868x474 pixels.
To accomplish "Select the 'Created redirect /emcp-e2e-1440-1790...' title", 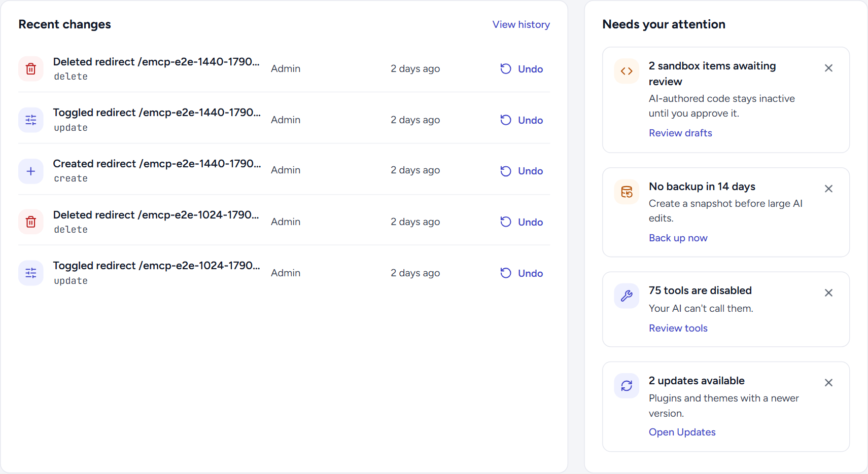I will coord(157,164).
